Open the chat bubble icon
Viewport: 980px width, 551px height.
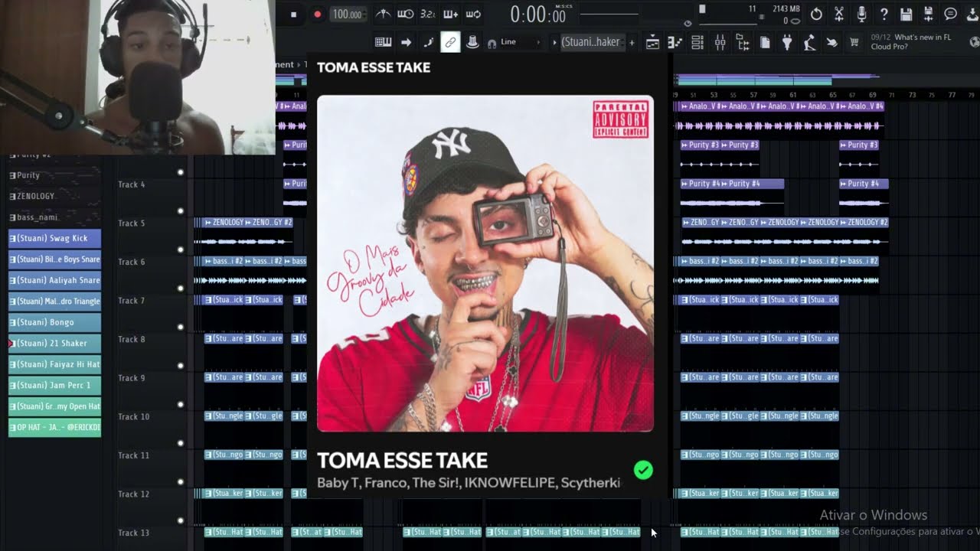950,14
